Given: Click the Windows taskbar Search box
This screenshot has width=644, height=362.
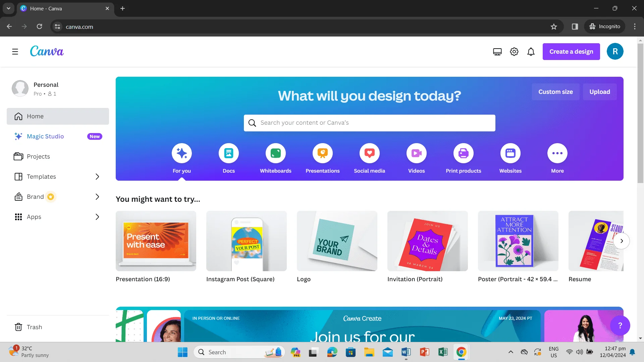Looking at the screenshot, I should (x=239, y=352).
